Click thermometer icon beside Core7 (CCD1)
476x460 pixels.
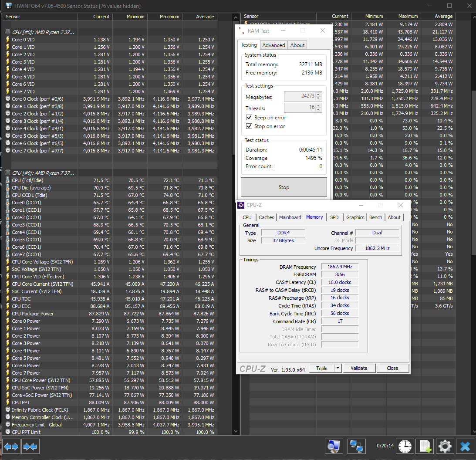tap(8, 254)
